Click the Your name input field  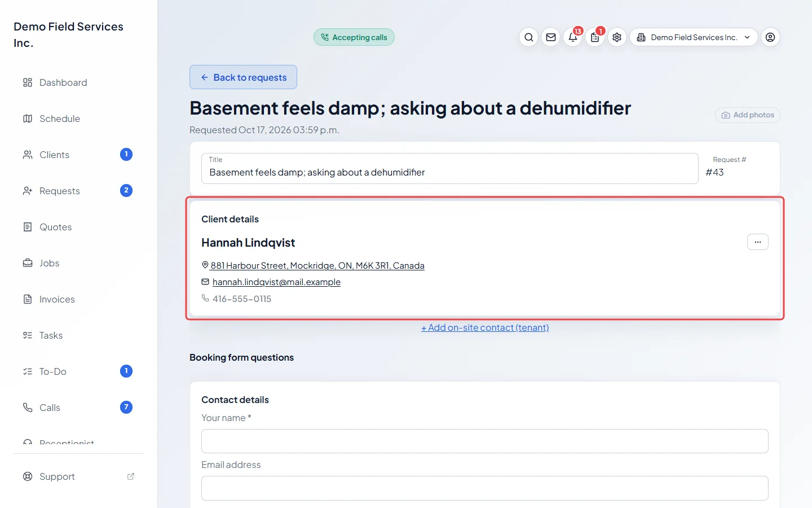coord(485,441)
